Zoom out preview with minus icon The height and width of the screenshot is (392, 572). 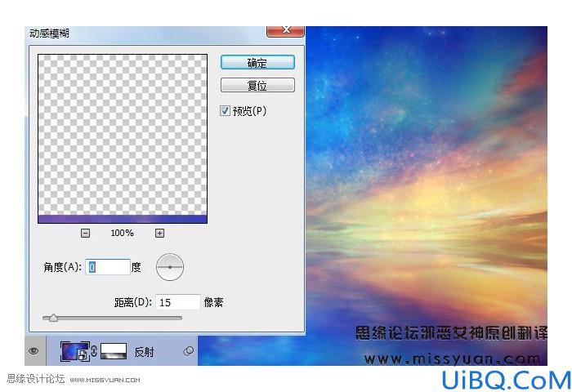pyautogui.click(x=85, y=233)
